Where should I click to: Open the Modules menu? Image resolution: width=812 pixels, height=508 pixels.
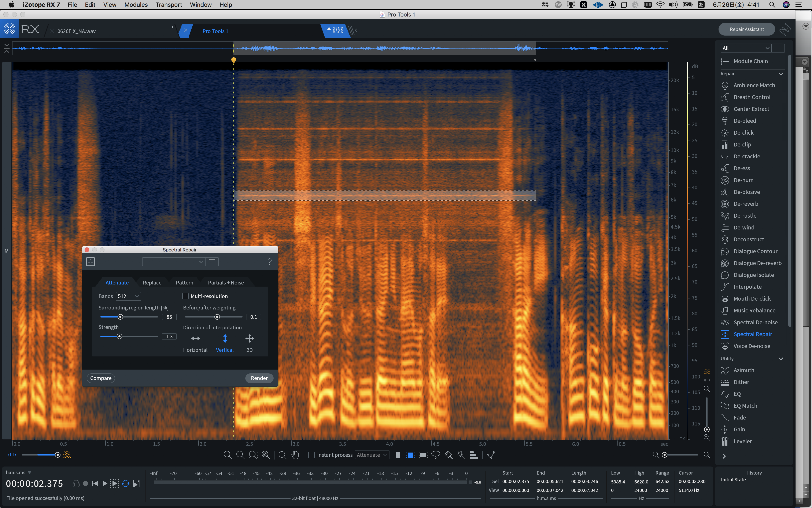click(x=136, y=5)
